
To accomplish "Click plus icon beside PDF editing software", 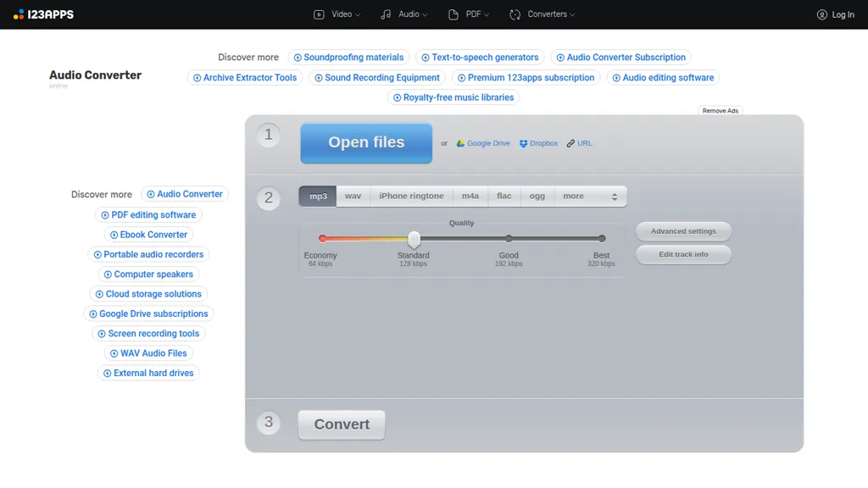I will click(x=105, y=215).
